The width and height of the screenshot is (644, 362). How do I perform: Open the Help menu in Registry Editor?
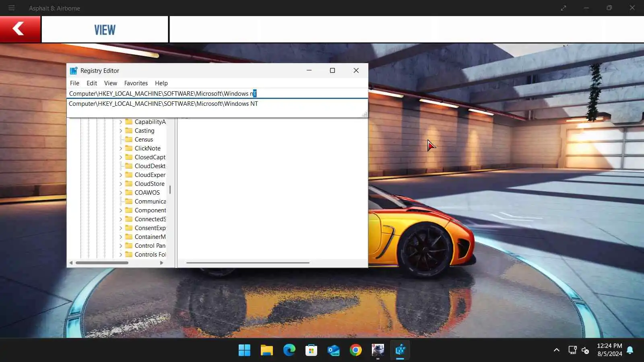(161, 83)
